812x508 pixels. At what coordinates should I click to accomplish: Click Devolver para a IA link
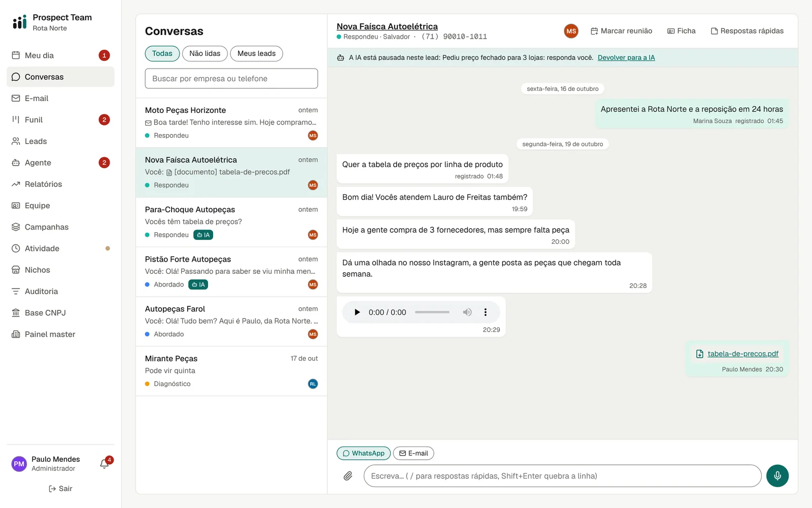click(x=626, y=57)
